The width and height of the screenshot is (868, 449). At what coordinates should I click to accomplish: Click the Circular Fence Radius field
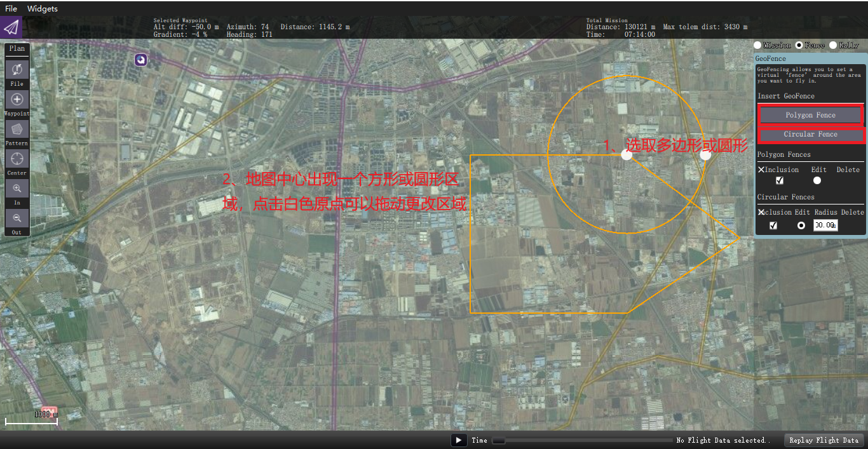pyautogui.click(x=825, y=225)
